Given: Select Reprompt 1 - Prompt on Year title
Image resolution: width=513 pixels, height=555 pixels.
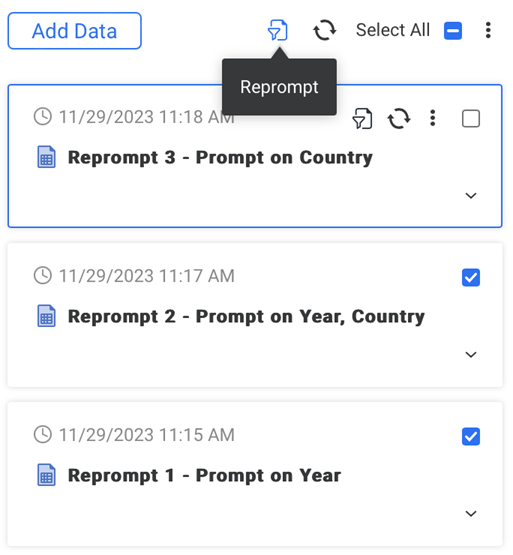Looking at the screenshot, I should pyautogui.click(x=204, y=475).
